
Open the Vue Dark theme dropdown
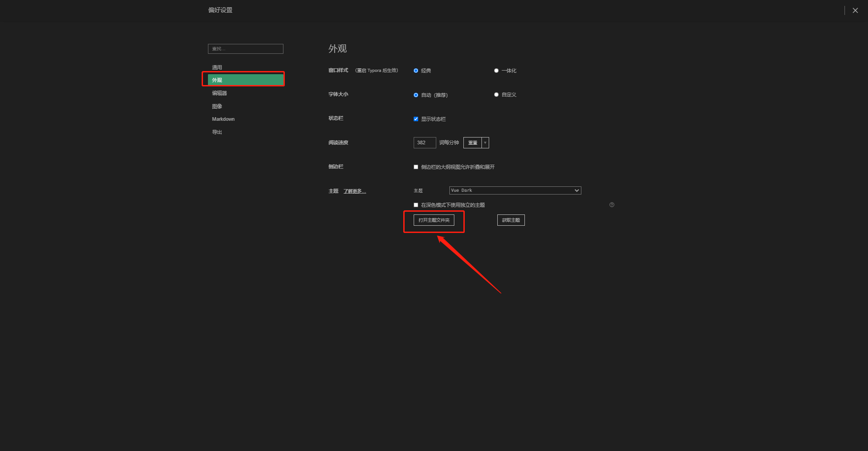coord(515,190)
